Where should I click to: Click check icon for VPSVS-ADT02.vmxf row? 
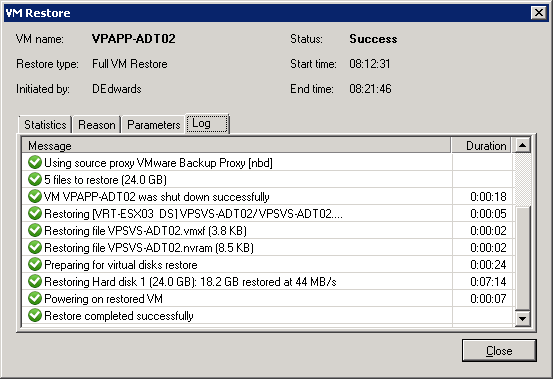(x=35, y=230)
